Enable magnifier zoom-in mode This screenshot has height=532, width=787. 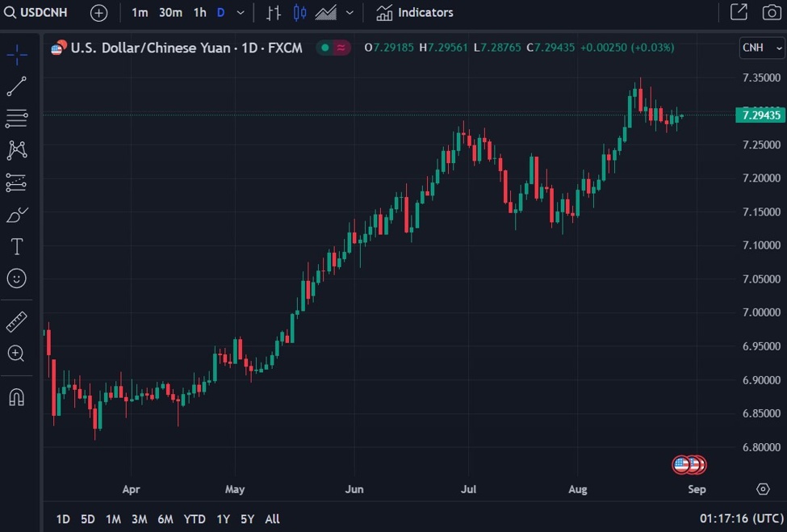click(x=16, y=353)
